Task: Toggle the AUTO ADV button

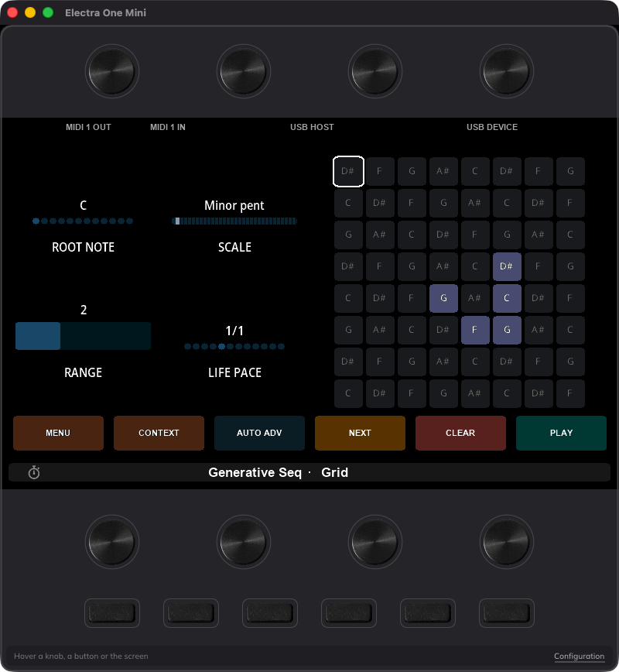Action: pos(259,433)
